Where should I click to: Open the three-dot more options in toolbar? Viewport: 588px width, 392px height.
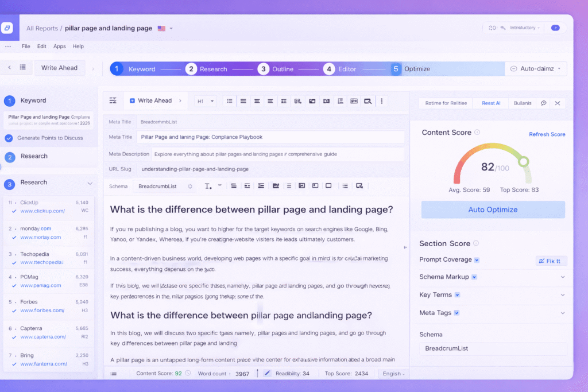(x=381, y=101)
